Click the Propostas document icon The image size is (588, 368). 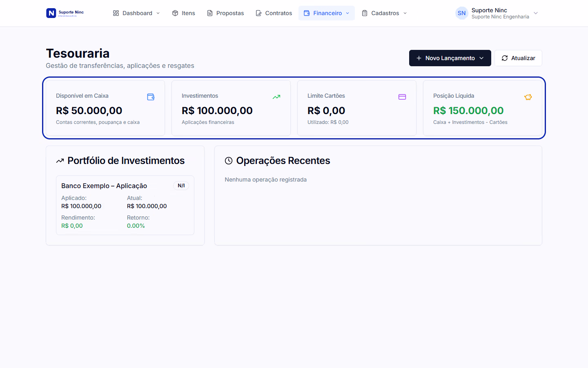pos(210,13)
